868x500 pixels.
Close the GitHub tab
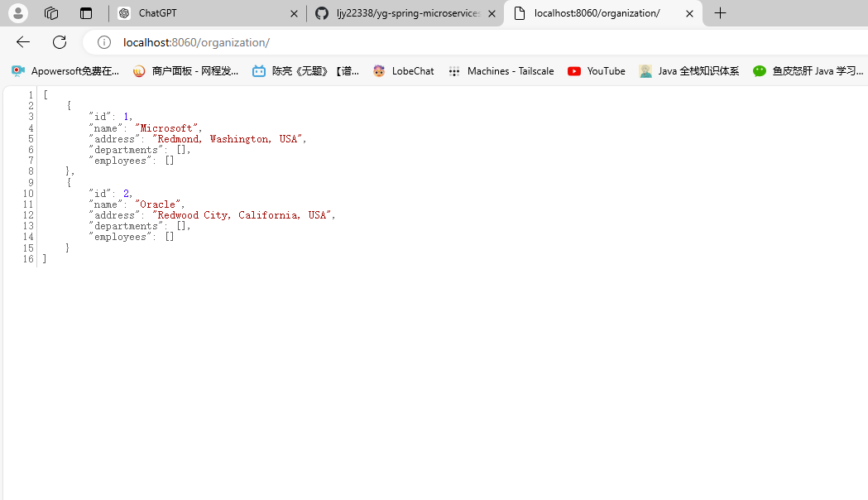point(492,13)
